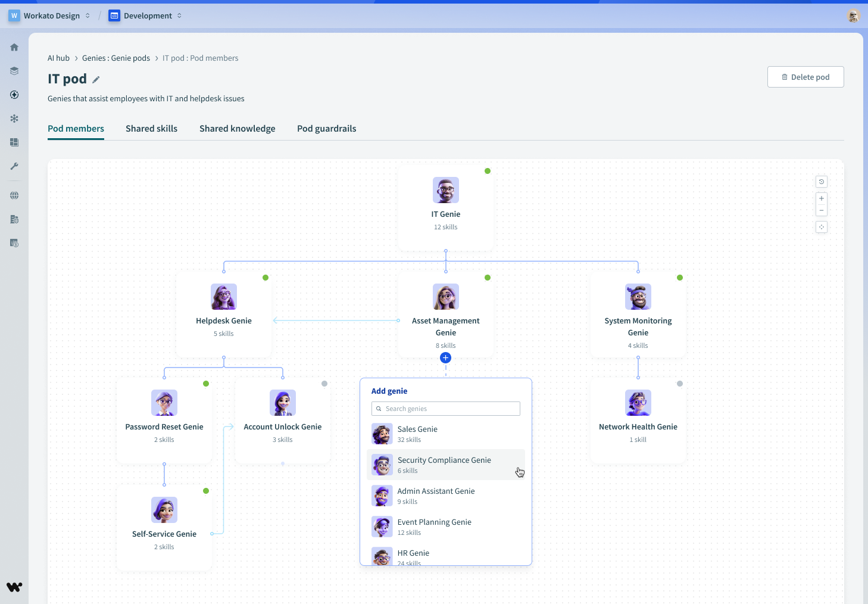
Task: Select Security Compliance Genie from the list
Action: tap(445, 465)
